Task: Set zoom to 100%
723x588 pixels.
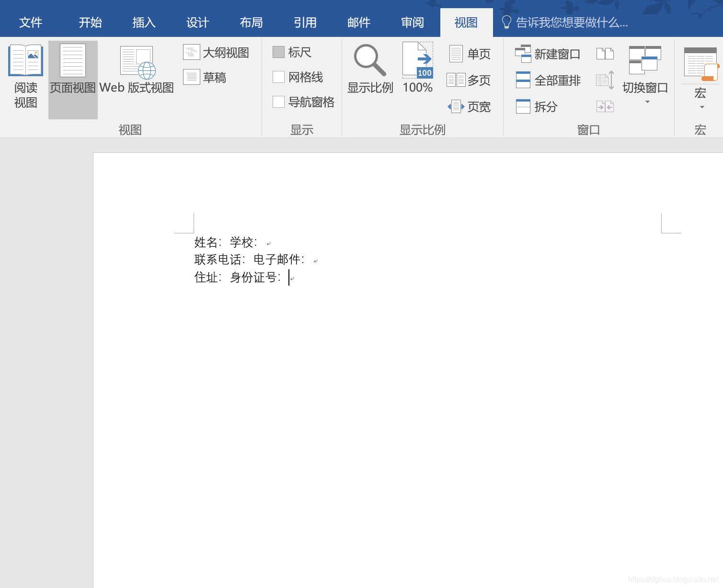Action: (417, 67)
